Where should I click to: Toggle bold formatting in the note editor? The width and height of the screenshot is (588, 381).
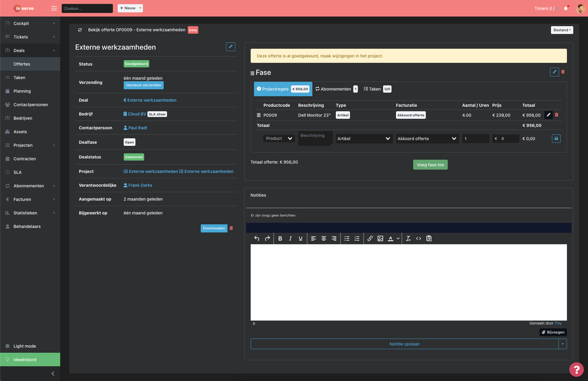[x=280, y=238]
